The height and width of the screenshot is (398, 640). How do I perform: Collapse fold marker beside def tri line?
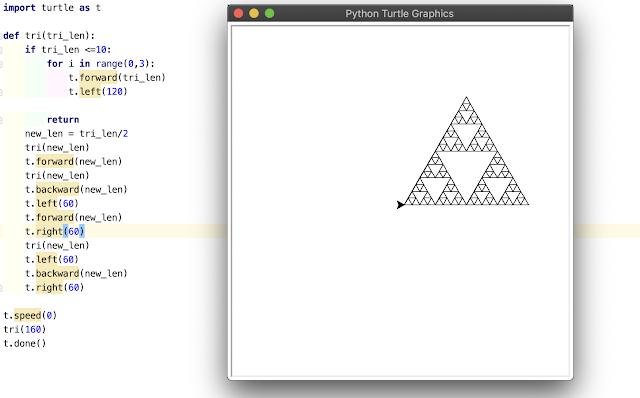(1, 36)
